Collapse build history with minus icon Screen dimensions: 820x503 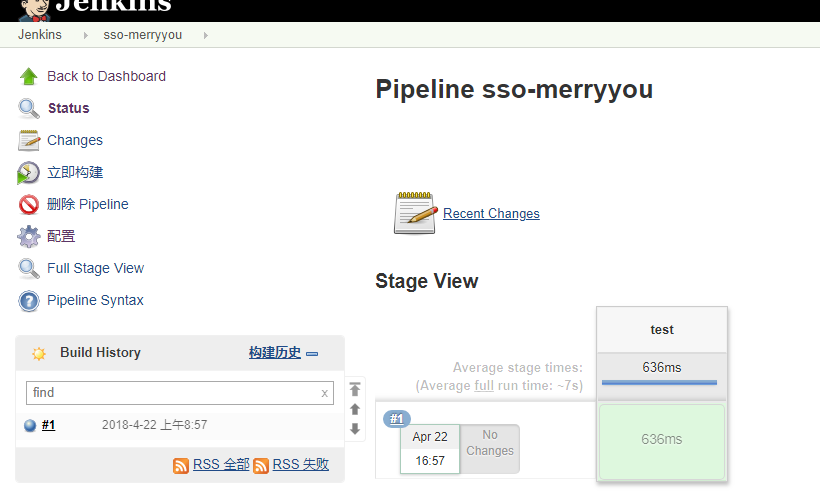point(312,354)
